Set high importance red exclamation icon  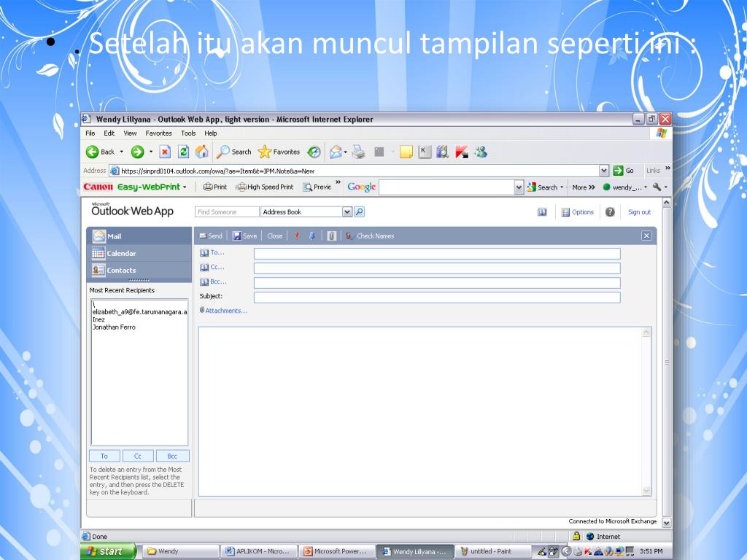[x=297, y=236]
